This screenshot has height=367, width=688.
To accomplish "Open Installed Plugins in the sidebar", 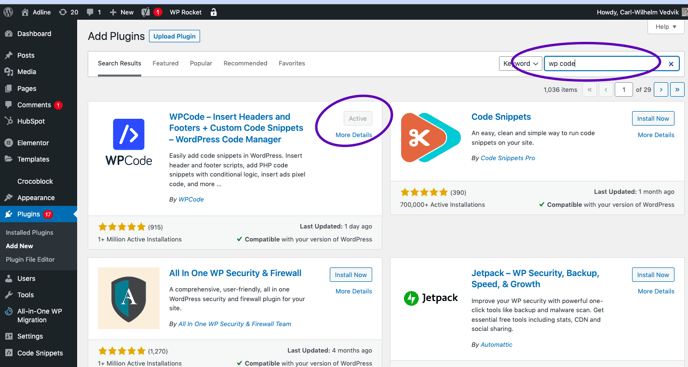I will click(29, 233).
